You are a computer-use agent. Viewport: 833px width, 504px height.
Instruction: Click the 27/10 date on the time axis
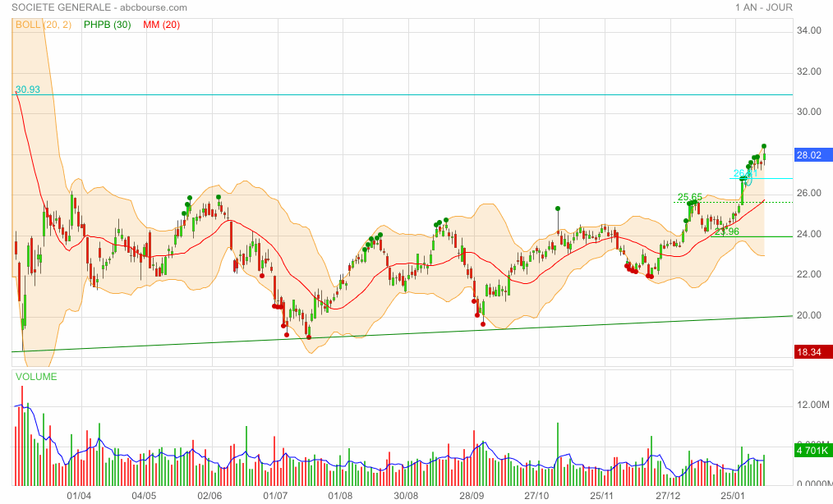(x=536, y=496)
